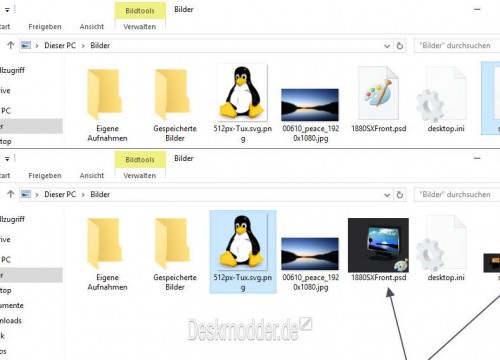Click 1880SXFront.psd file name in lower window
Screen dimensions: 500x360
click(x=379, y=277)
